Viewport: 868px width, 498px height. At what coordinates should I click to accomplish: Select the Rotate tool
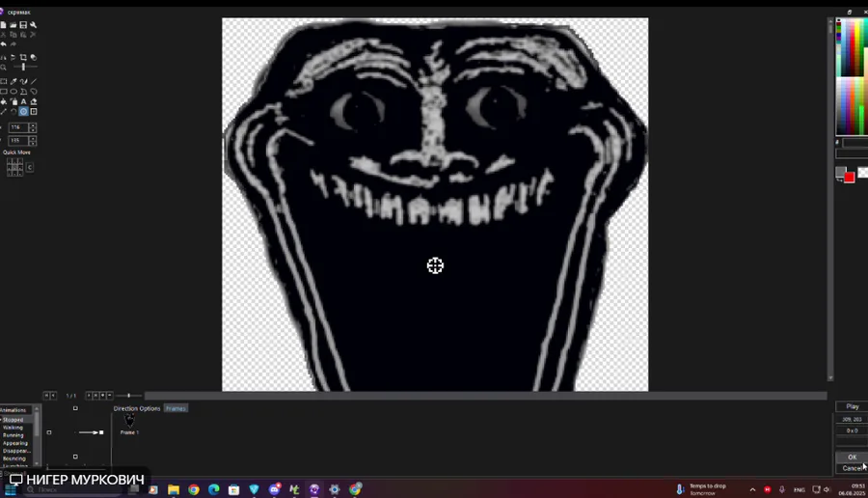14,111
